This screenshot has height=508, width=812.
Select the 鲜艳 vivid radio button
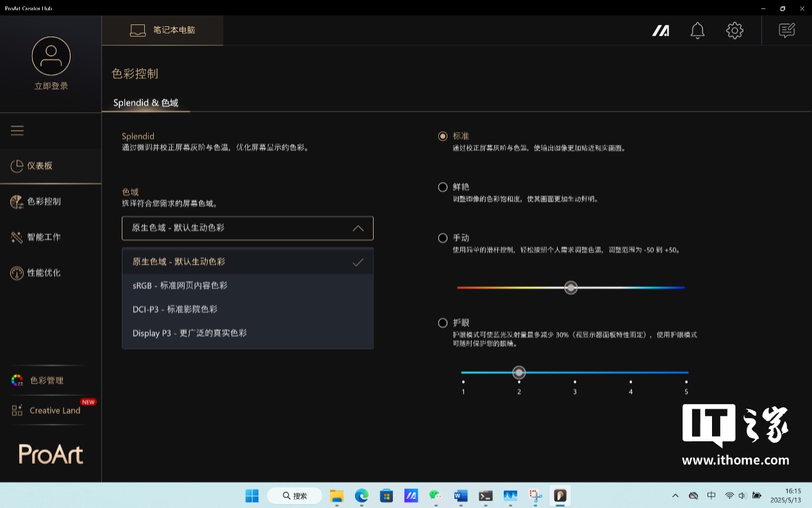[x=443, y=187]
